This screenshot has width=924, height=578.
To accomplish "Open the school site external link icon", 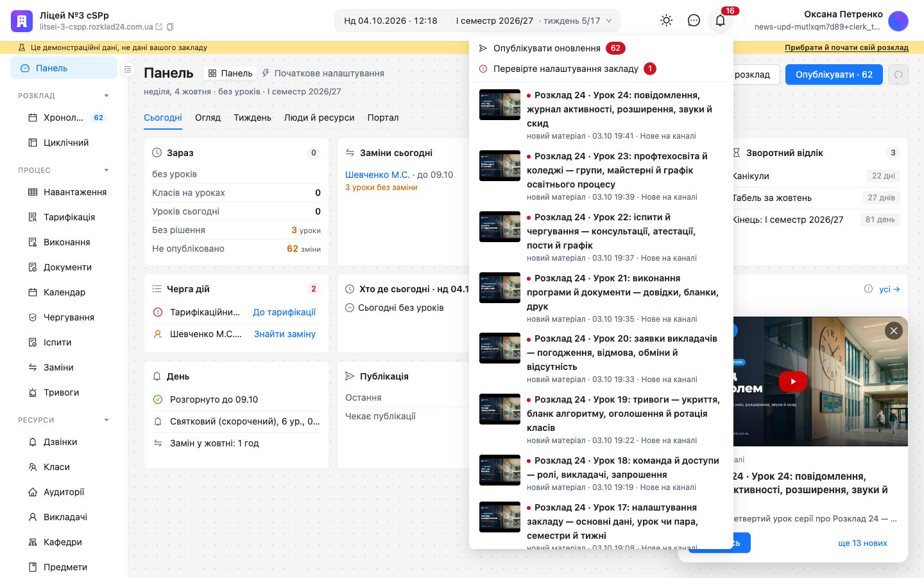I will pos(159,27).
